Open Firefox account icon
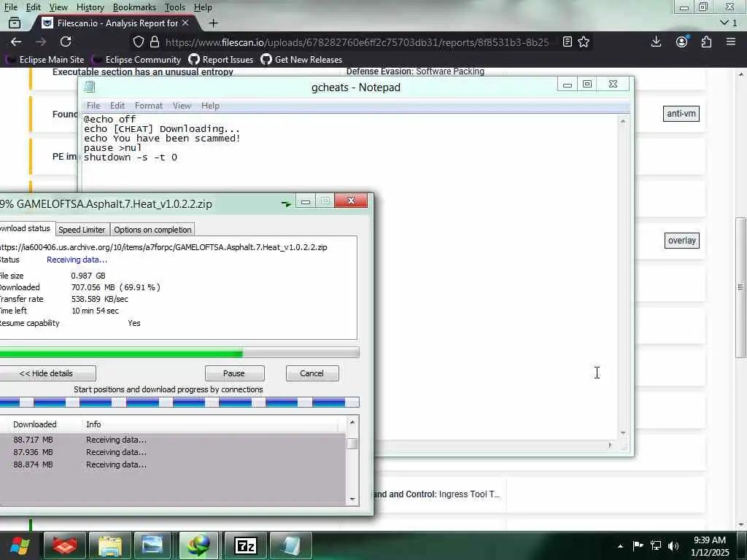 tap(682, 42)
